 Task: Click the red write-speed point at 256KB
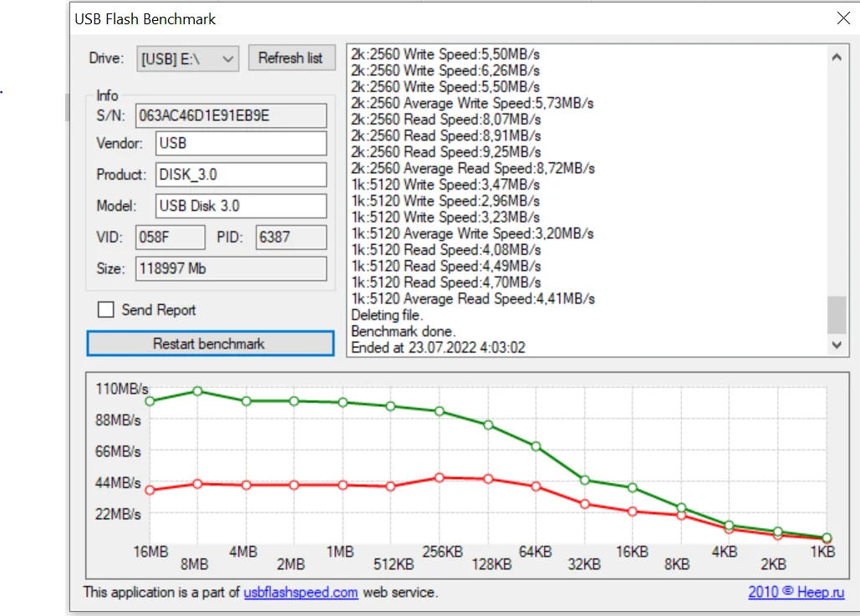click(x=439, y=477)
